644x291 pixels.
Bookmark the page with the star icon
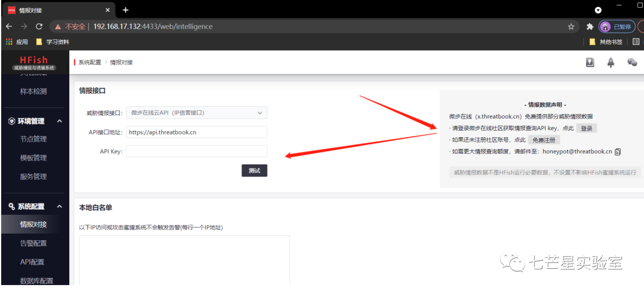coord(571,27)
